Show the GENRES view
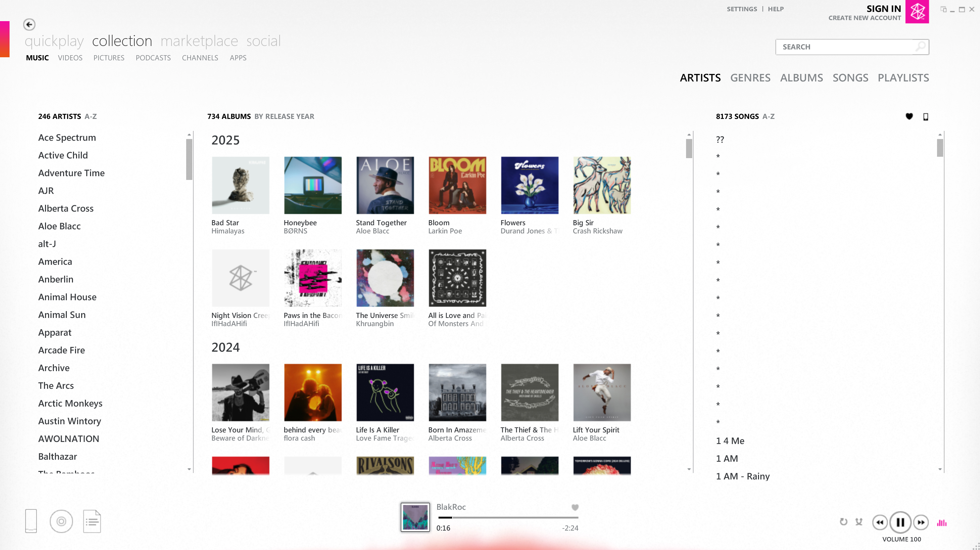 point(750,78)
